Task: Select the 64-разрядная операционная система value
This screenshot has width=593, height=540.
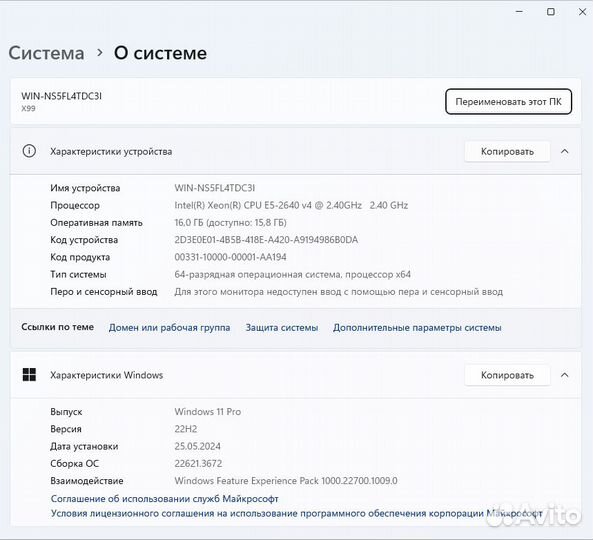Action: 292,275
